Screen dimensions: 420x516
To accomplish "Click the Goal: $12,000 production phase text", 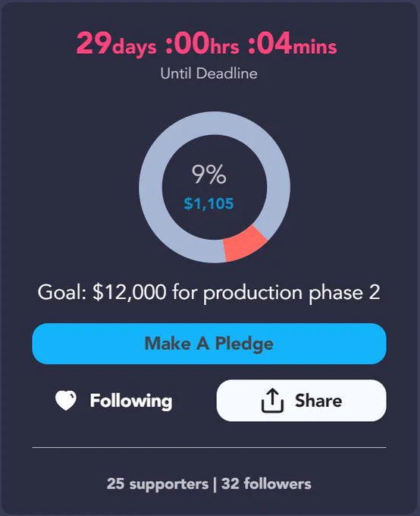I will pyautogui.click(x=208, y=293).
